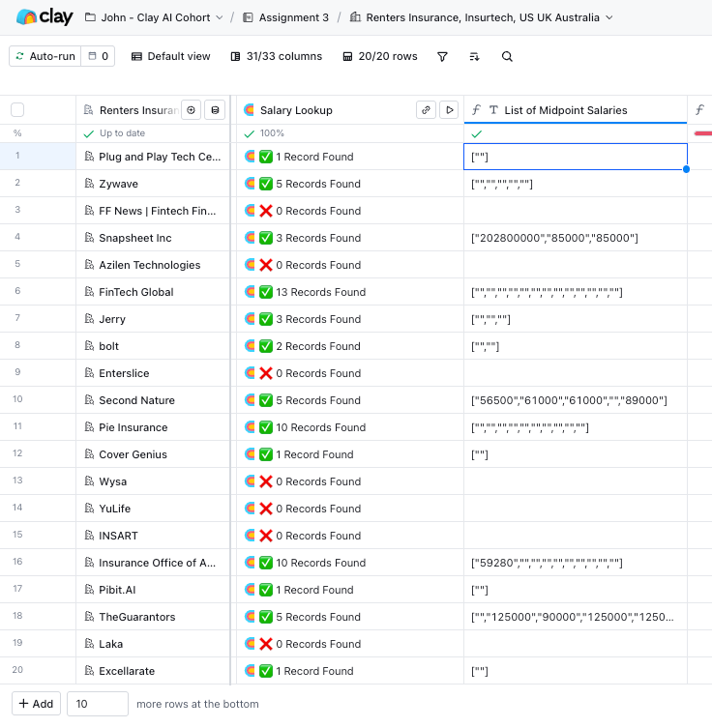
Task: Click the company icon beside TheGuarantors
Action: (x=89, y=617)
